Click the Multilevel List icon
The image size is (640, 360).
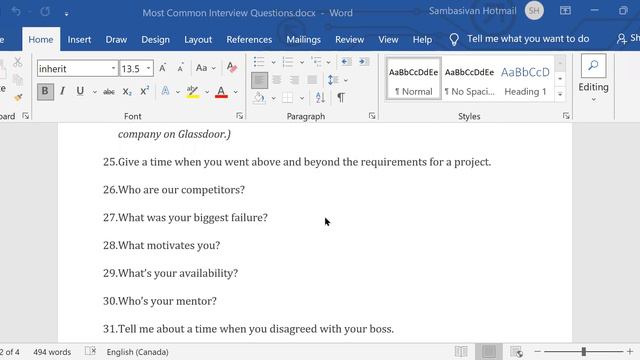pos(316,62)
